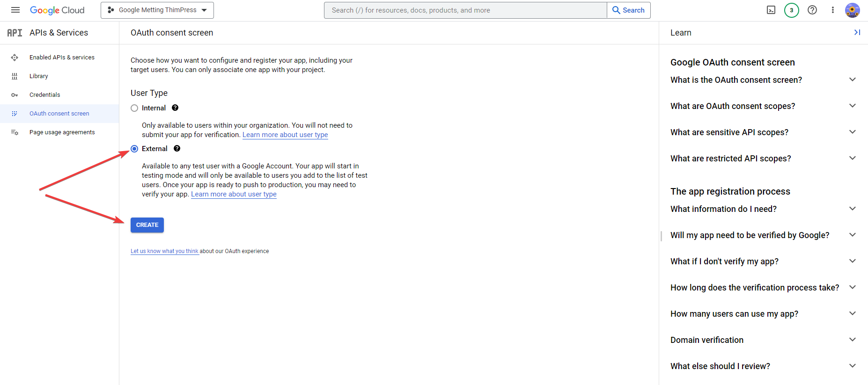
Task: Click the Learn panel title
Action: click(681, 33)
